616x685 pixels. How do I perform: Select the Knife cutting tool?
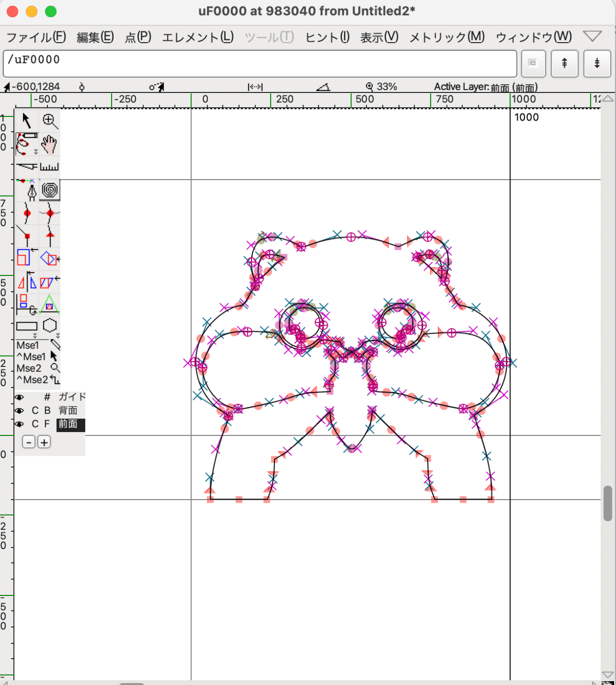pyautogui.click(x=26, y=167)
